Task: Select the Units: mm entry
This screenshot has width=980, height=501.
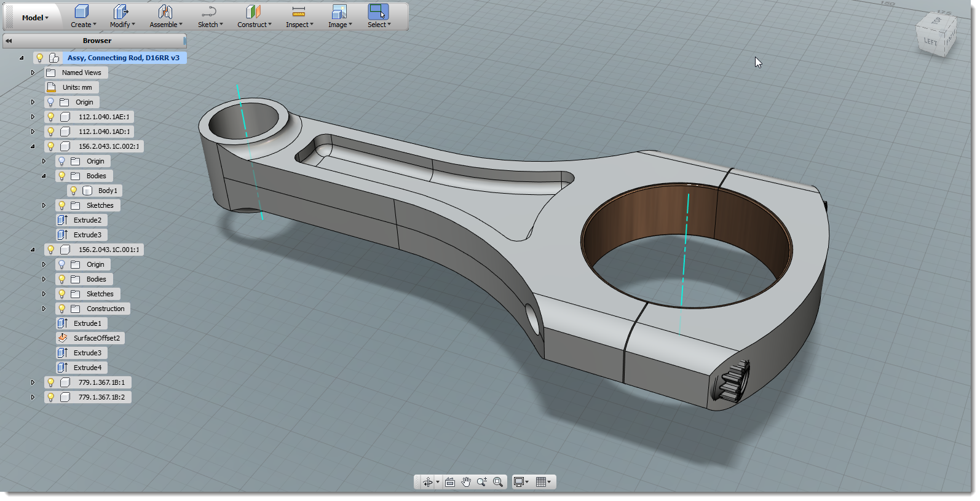Action: tap(72, 87)
